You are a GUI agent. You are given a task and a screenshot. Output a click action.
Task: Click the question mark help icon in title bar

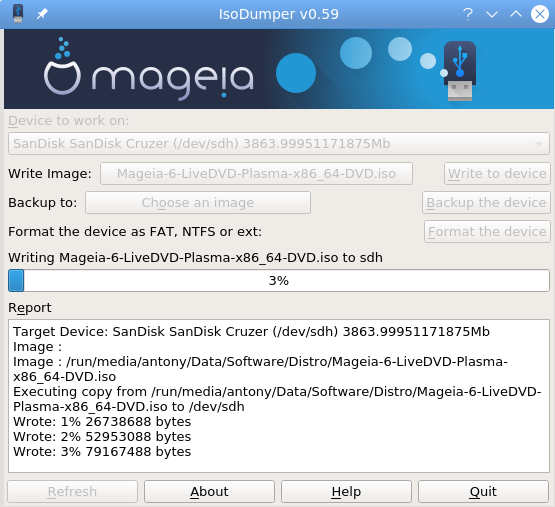[x=468, y=14]
